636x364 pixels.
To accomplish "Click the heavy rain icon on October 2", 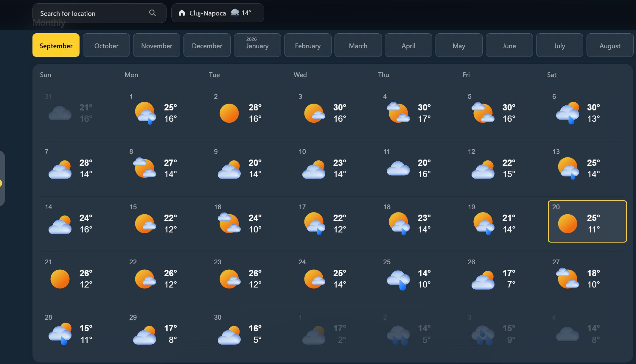I will (398, 334).
